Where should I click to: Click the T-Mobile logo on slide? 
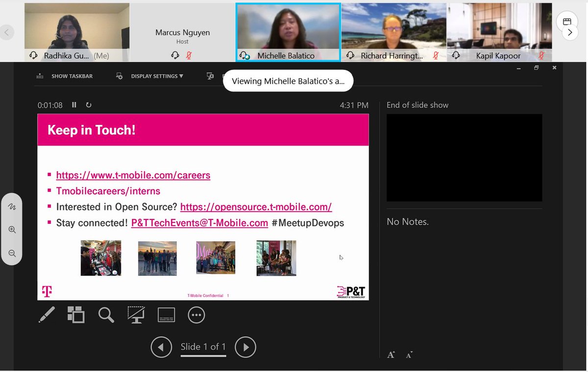click(47, 292)
